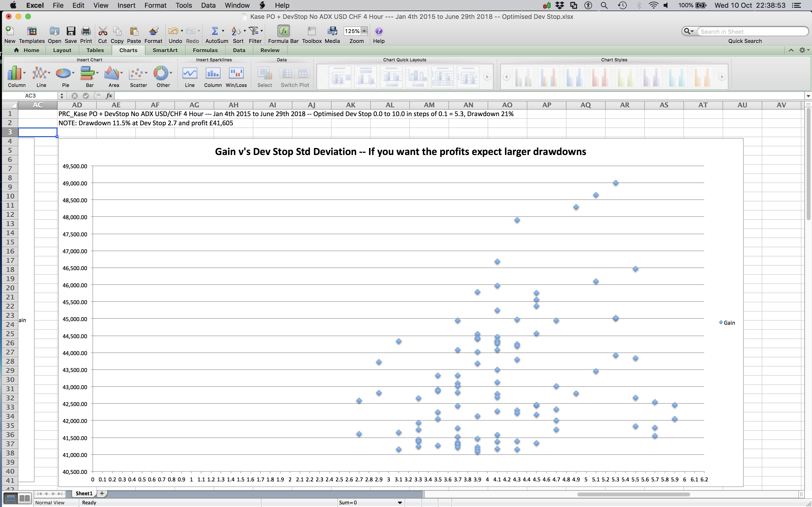Collapse the ribbon with chevron arrow
812x507 pixels.
point(791,50)
